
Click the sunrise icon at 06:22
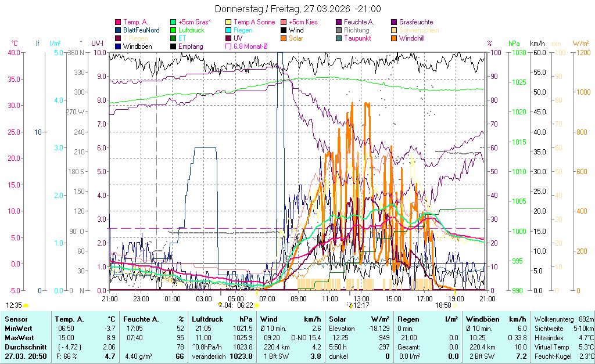click(x=257, y=305)
